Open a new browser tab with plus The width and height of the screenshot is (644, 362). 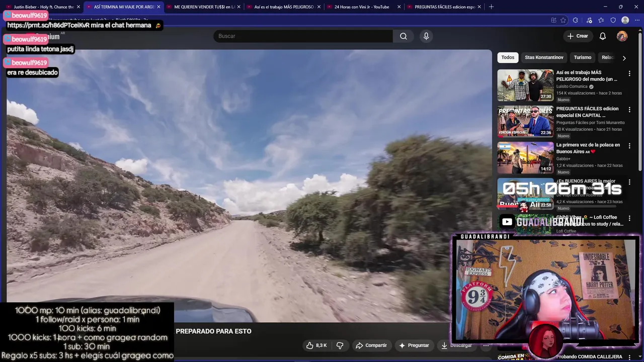pos(491,7)
